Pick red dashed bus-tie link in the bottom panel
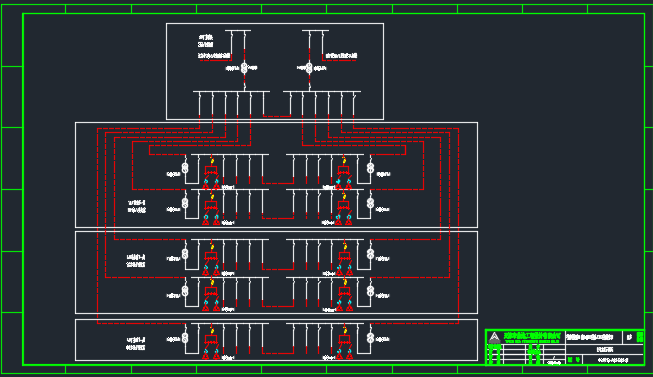The height and width of the screenshot is (377, 653). click(x=278, y=353)
